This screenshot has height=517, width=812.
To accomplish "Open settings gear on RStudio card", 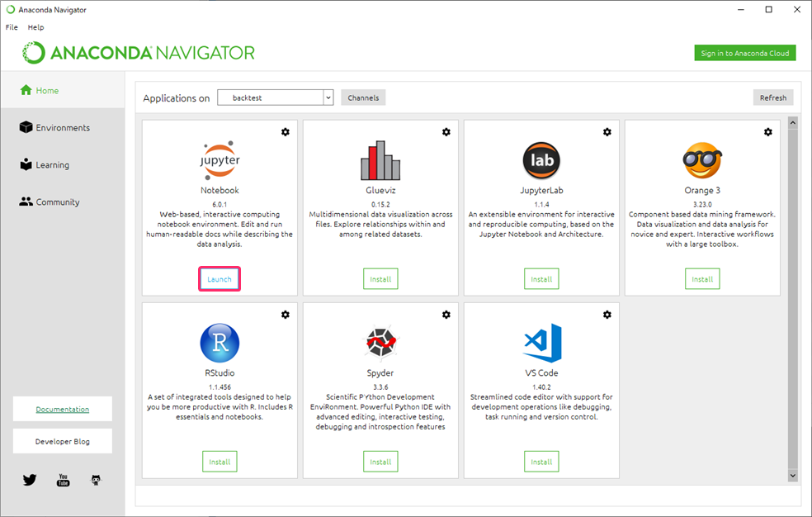I will [x=286, y=315].
